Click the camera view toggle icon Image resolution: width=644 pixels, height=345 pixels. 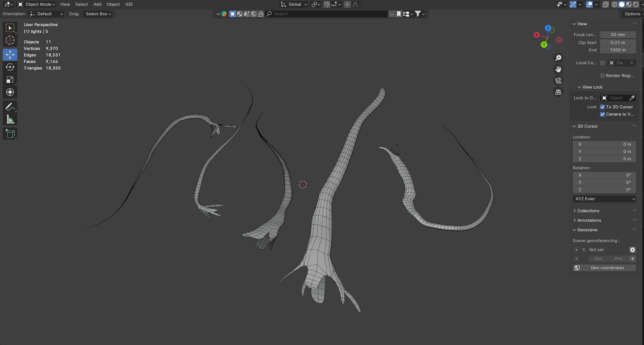[x=558, y=81]
